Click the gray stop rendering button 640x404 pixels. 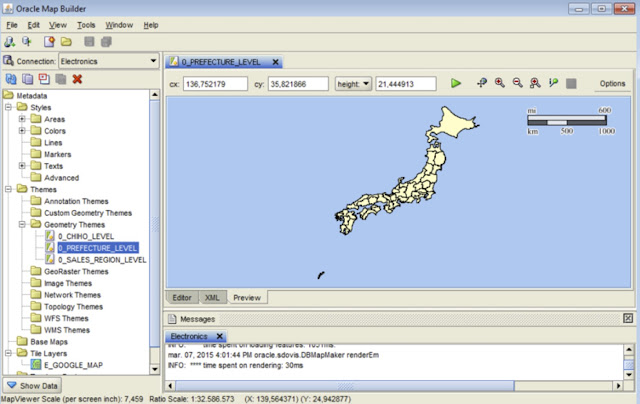tap(571, 84)
